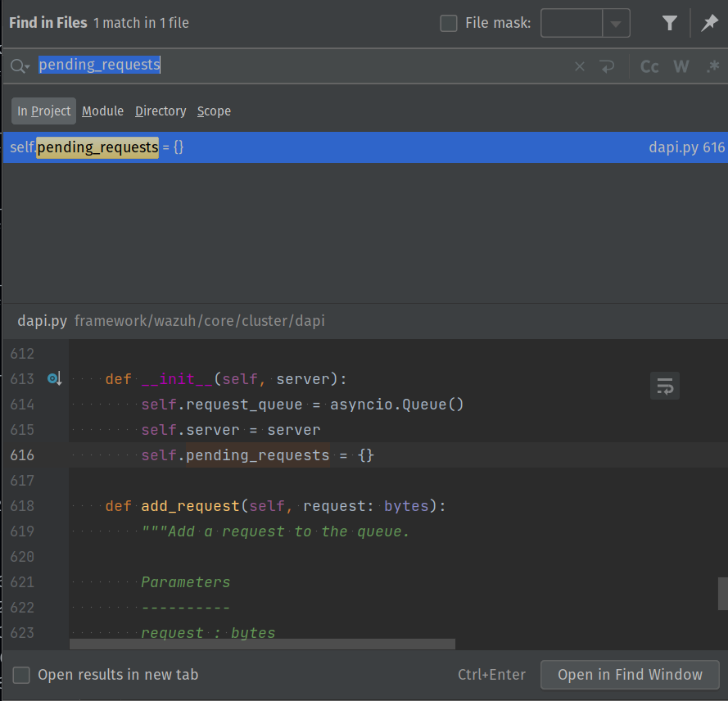Click inside the File mask combo field
The width and height of the screenshot is (728, 701).
click(572, 23)
